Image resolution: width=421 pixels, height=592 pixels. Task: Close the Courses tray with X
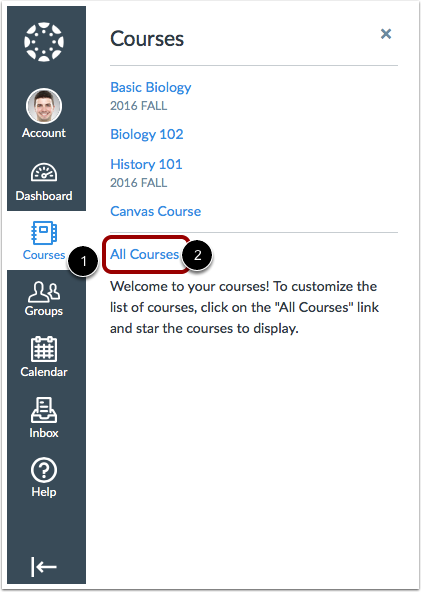coord(386,34)
